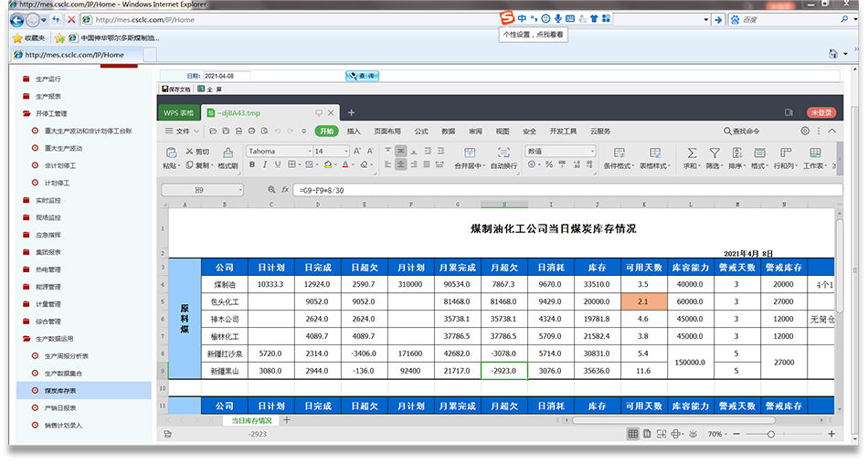Click the Percent style icon
868x464 pixels.
point(549,164)
